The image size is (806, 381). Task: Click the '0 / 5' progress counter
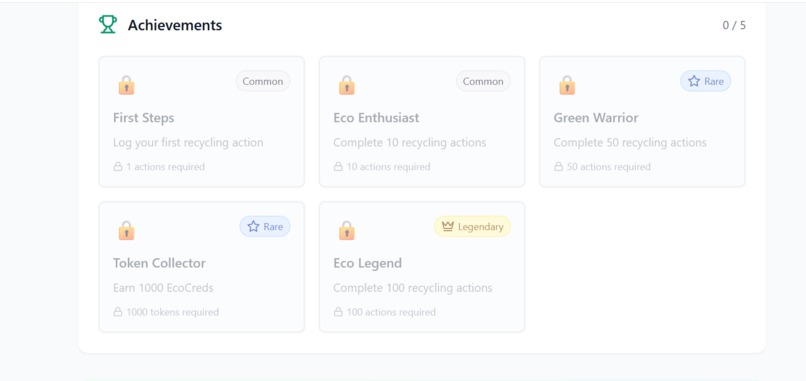pyautogui.click(x=734, y=25)
